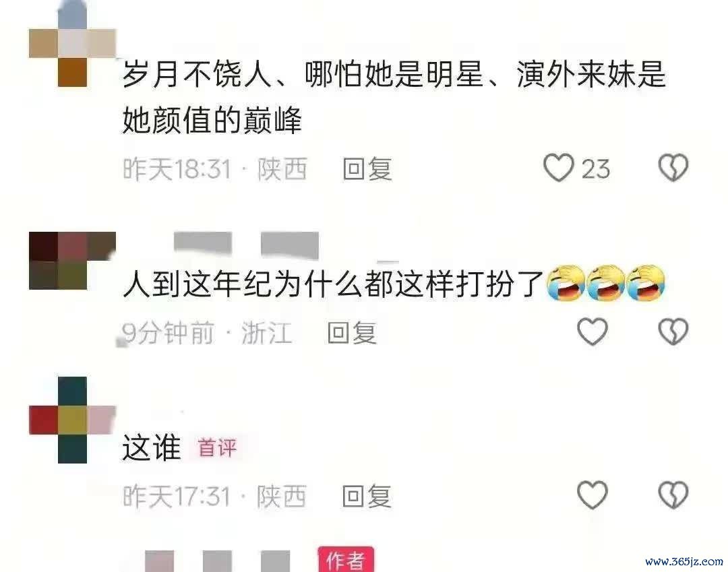728x572 pixels.
Task: Tap broken heart on the 浙江 comment
Action: (673, 331)
